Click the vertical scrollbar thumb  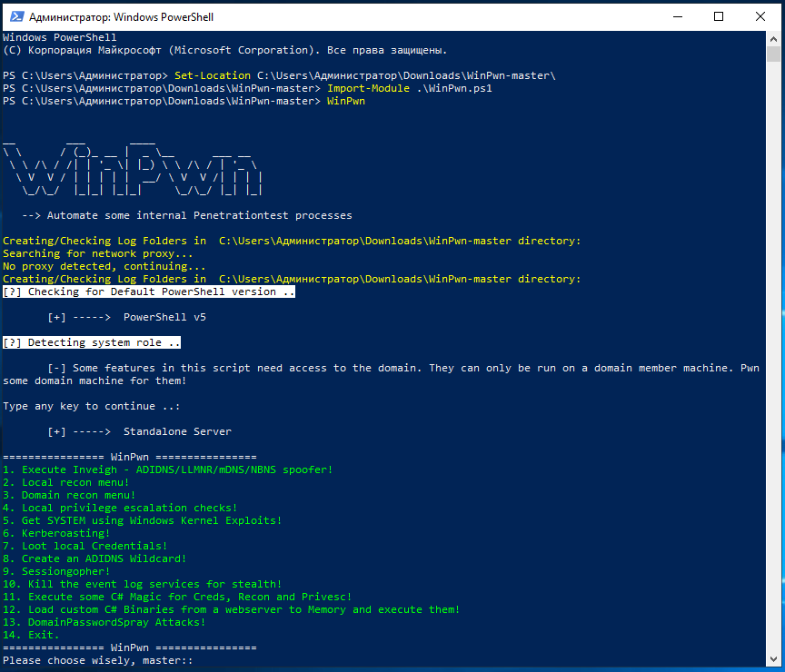[773, 54]
